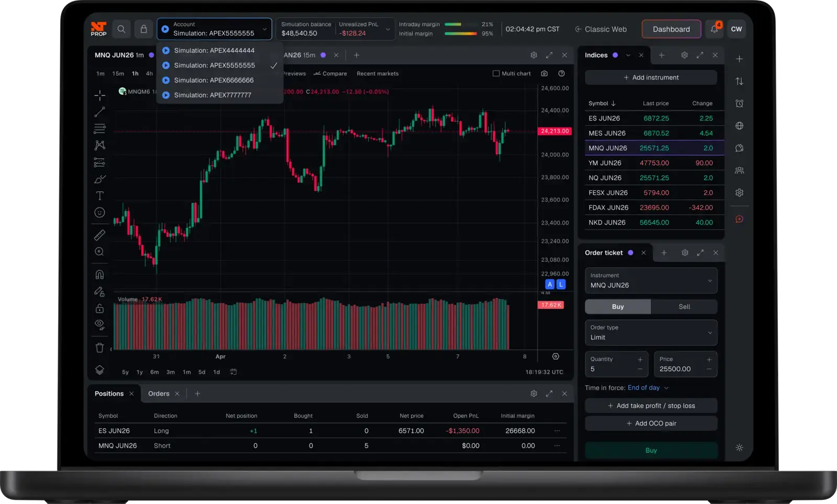Open chart panel settings gear

tap(534, 55)
